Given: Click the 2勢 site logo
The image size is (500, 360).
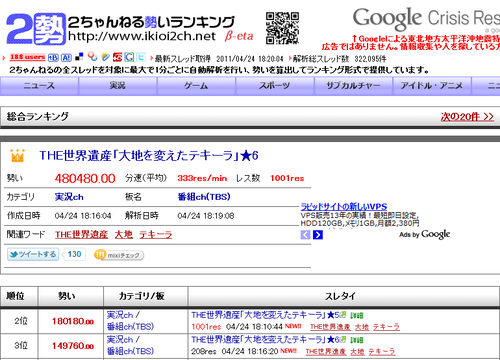Looking at the screenshot, I should click(x=36, y=28).
